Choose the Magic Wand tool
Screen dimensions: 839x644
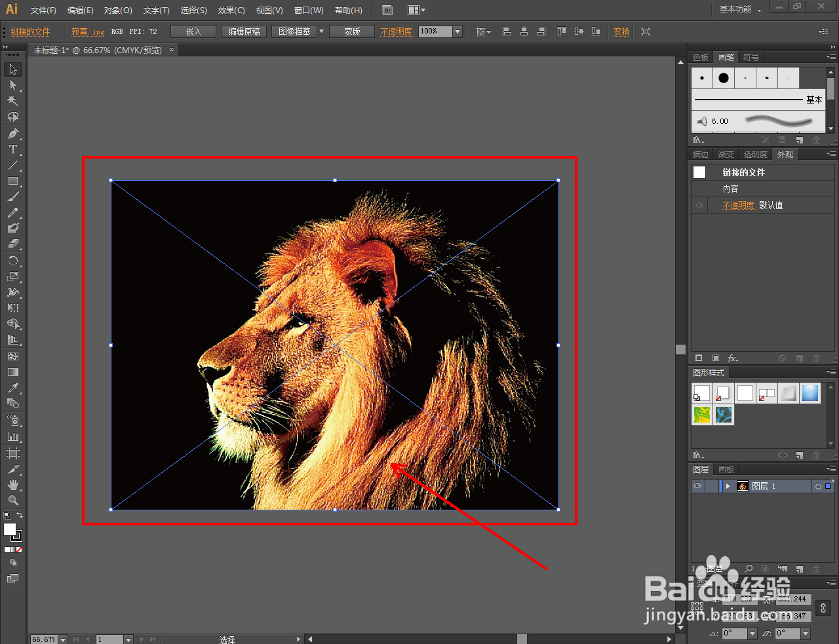pyautogui.click(x=12, y=101)
